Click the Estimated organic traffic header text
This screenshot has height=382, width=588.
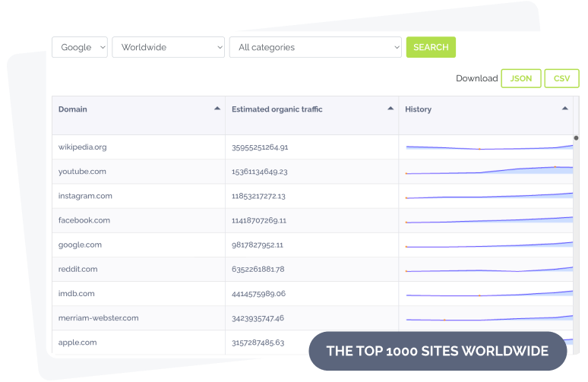[x=277, y=109]
